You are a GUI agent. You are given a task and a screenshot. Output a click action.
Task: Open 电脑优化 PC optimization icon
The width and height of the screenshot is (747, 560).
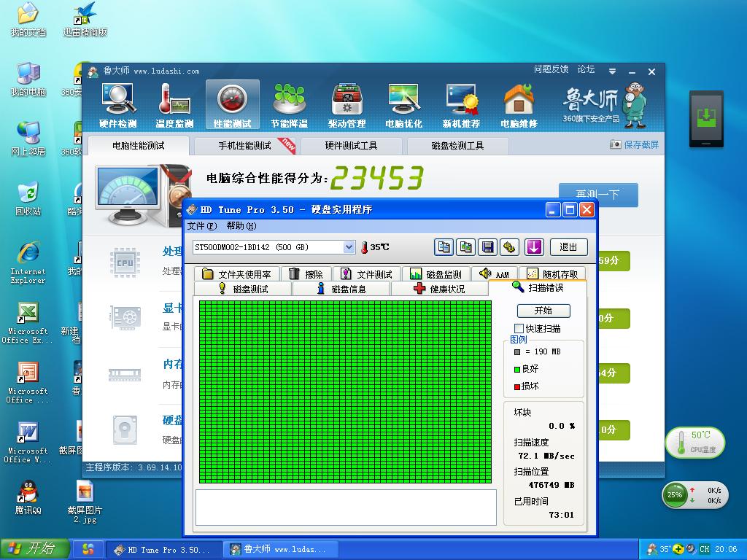pos(403,105)
